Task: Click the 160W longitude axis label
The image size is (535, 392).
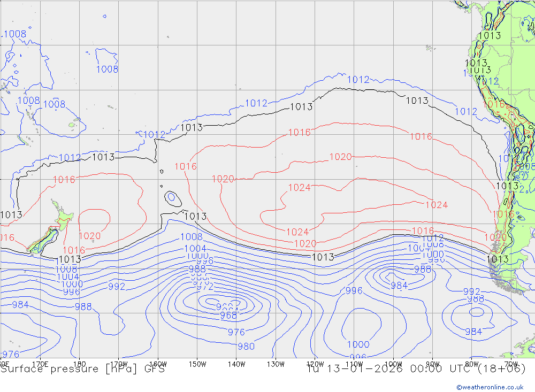Action: (158, 364)
